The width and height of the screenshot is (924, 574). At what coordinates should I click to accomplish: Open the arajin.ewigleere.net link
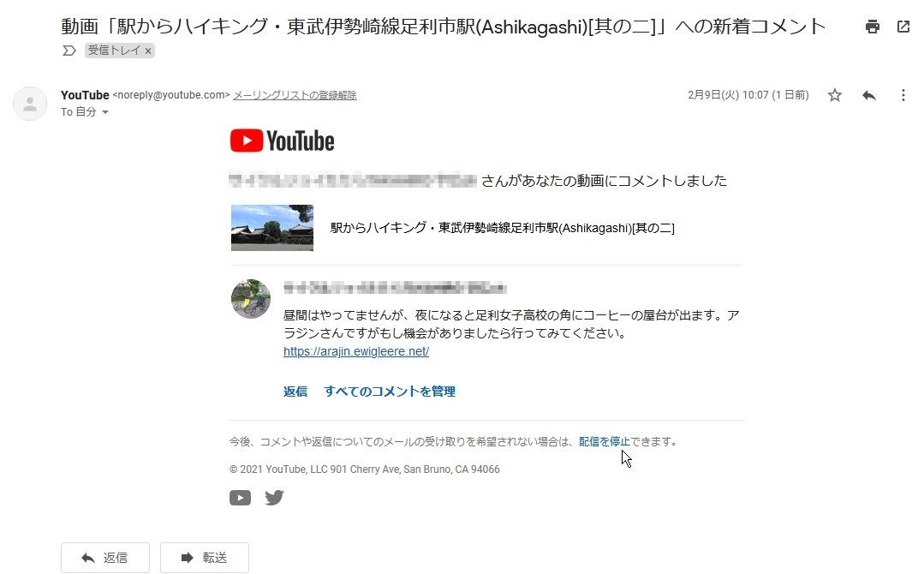click(x=356, y=351)
